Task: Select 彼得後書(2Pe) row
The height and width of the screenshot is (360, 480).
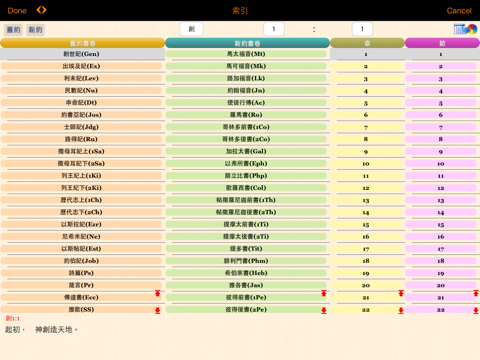Action: click(x=246, y=309)
